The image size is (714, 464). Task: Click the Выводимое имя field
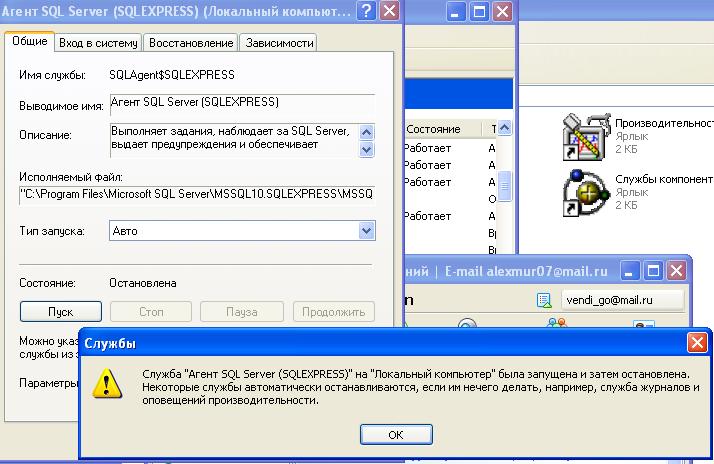click(242, 103)
